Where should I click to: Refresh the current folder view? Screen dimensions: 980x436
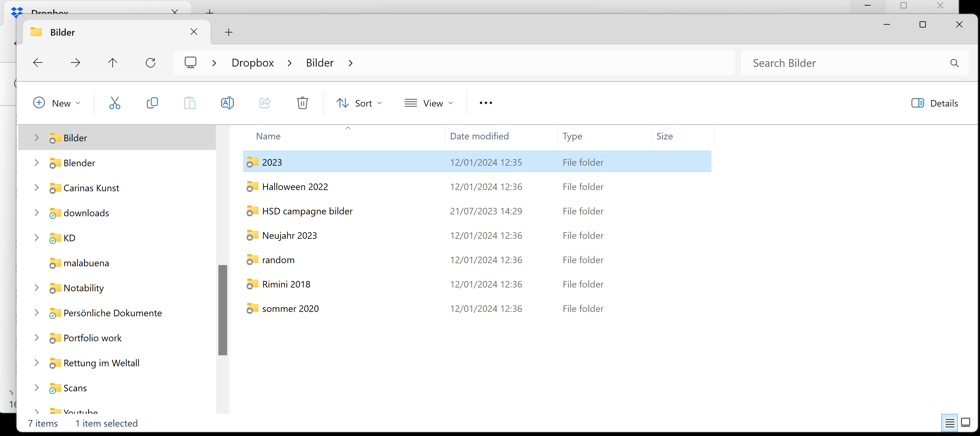(x=150, y=62)
